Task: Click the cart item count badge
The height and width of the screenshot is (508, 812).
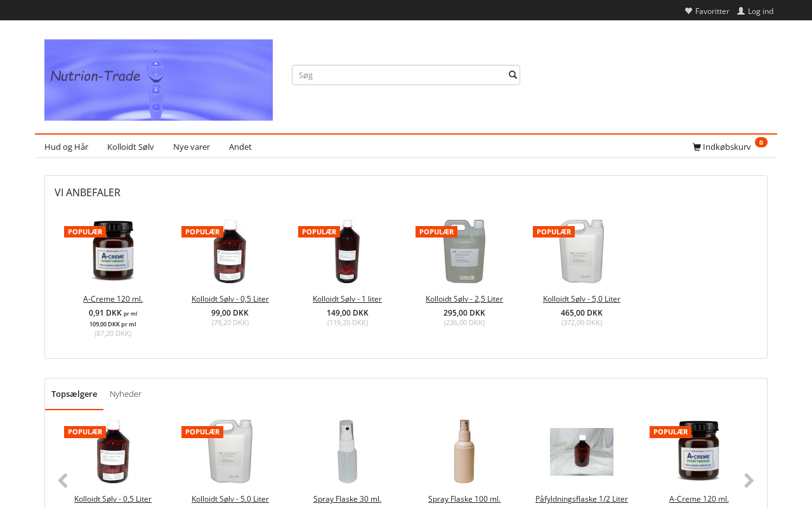Action: click(x=761, y=142)
